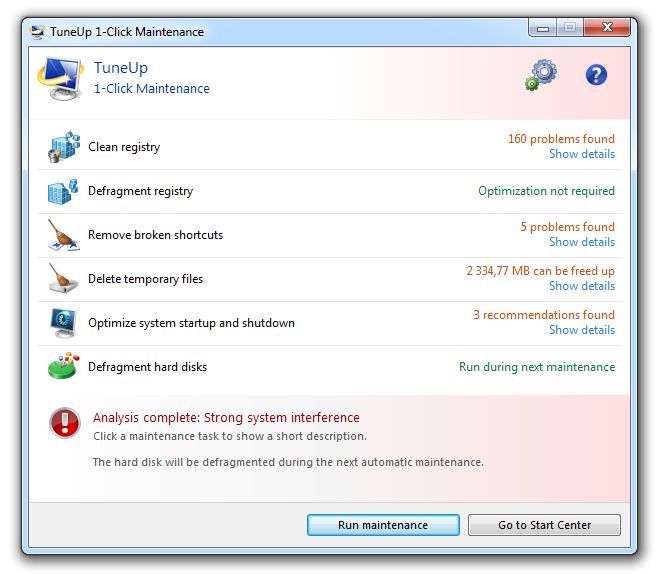
Task: Show details for startup recommendations
Action: [x=582, y=330]
